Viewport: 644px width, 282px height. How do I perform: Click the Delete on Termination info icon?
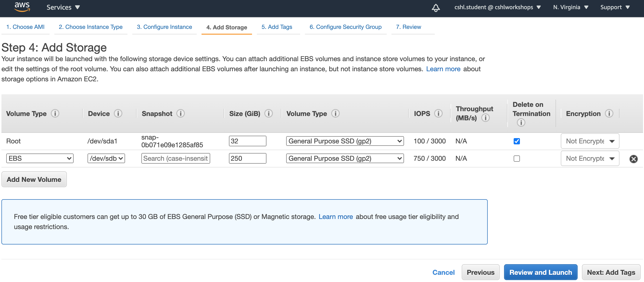pos(521,123)
